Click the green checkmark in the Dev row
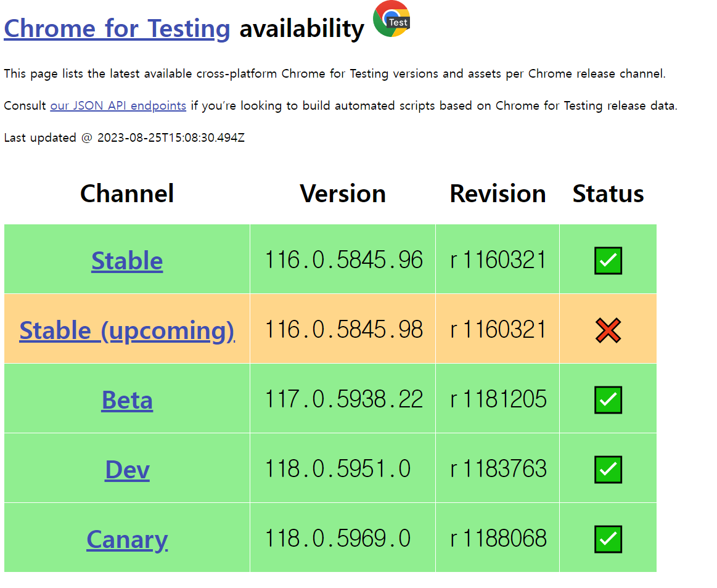Viewport: 717px width, 588px height. point(608,469)
